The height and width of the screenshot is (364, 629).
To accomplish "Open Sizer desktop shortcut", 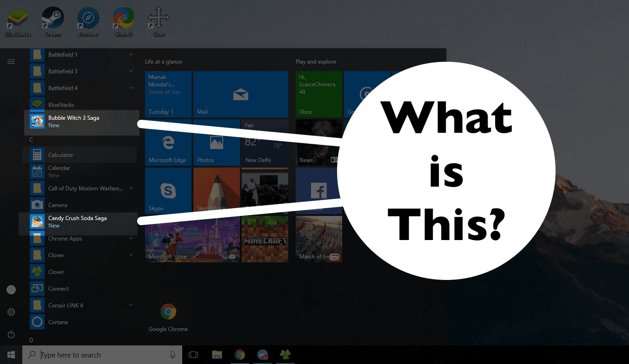I will pyautogui.click(x=159, y=22).
